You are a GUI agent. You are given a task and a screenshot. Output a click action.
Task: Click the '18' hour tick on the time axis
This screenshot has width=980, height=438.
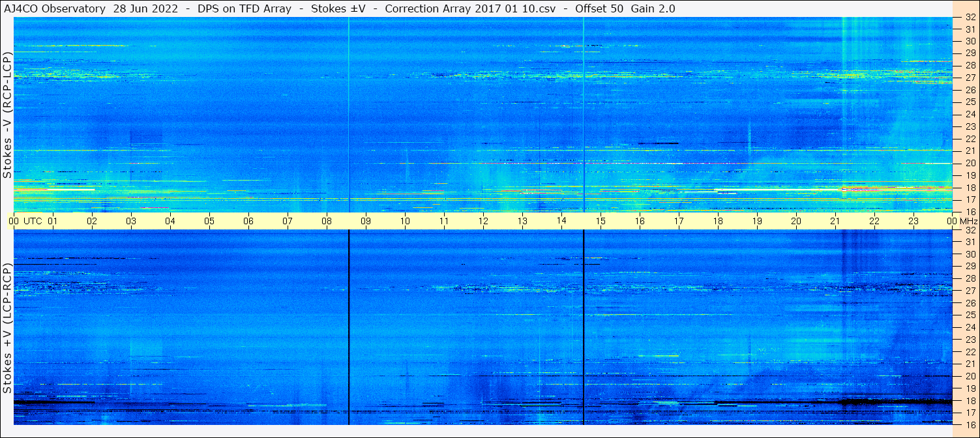click(718, 221)
